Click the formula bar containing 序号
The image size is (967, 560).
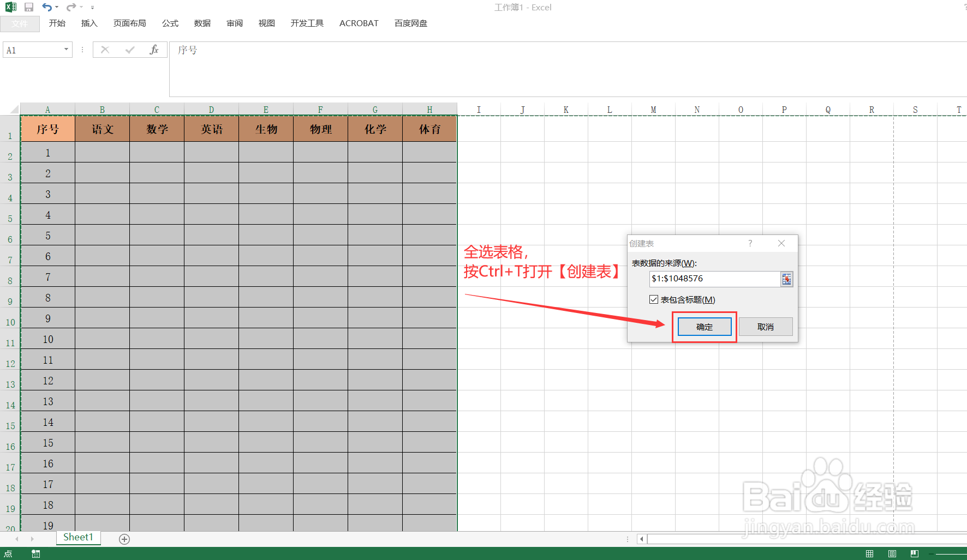(568, 69)
